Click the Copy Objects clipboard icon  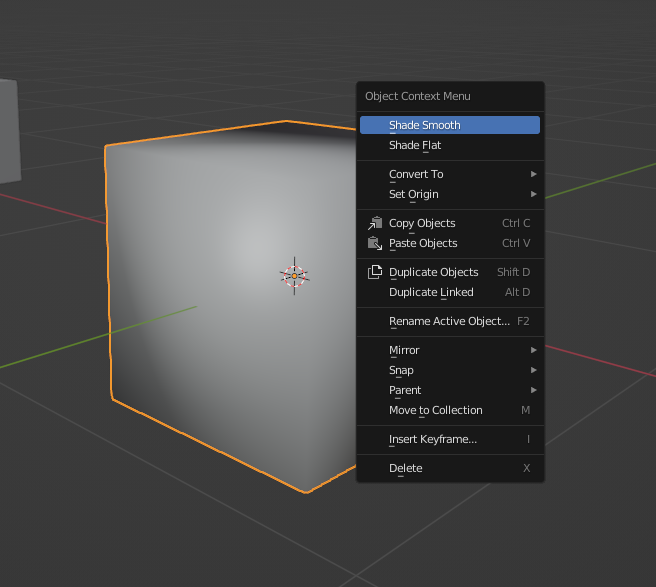coord(375,223)
